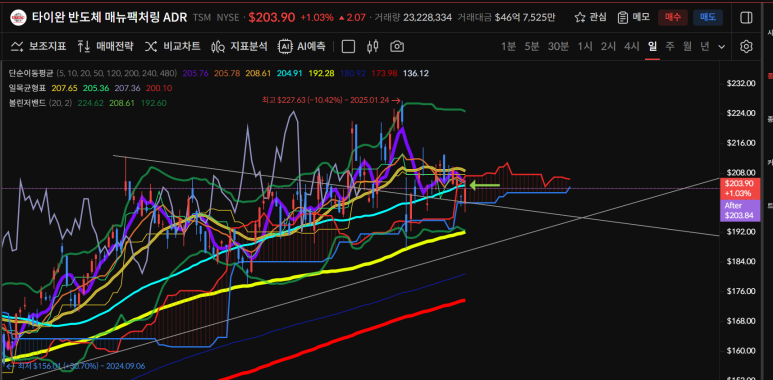Click the moving average 173.98 red value
This screenshot has width=773, height=380.
385,73
